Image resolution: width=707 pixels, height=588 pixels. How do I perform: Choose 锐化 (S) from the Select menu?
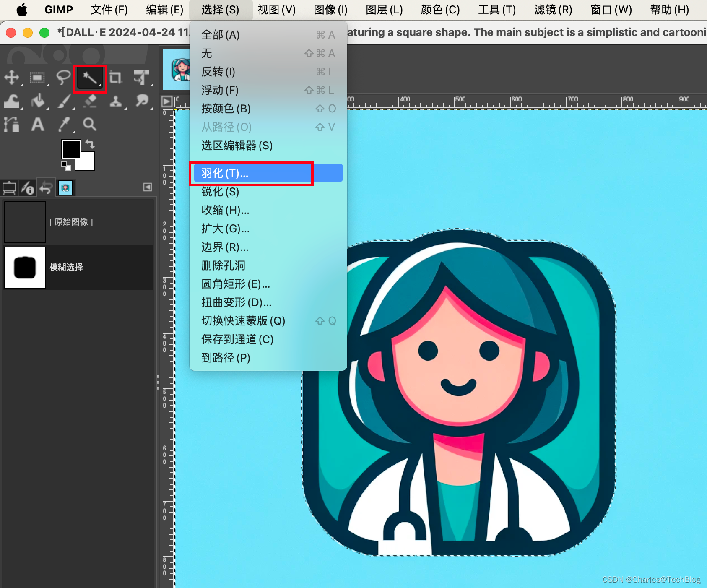tap(268, 192)
